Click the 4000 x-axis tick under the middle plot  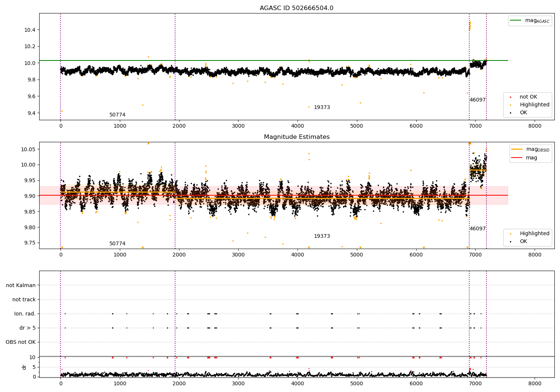(298, 255)
